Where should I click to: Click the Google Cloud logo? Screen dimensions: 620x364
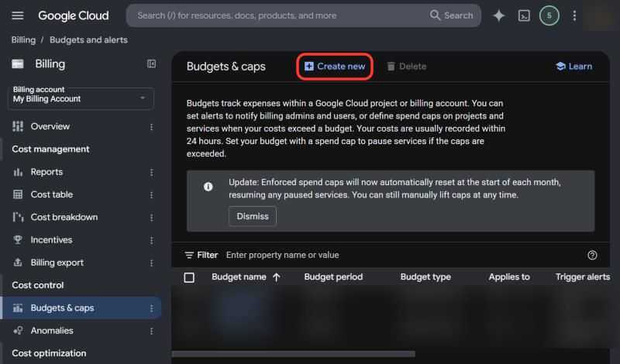click(73, 15)
